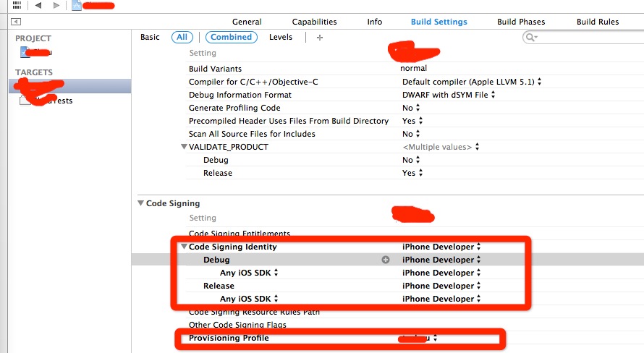Open Code Signing Identity iPhone Developer dropdown
Screen dimensions: 644x353
coord(441,247)
